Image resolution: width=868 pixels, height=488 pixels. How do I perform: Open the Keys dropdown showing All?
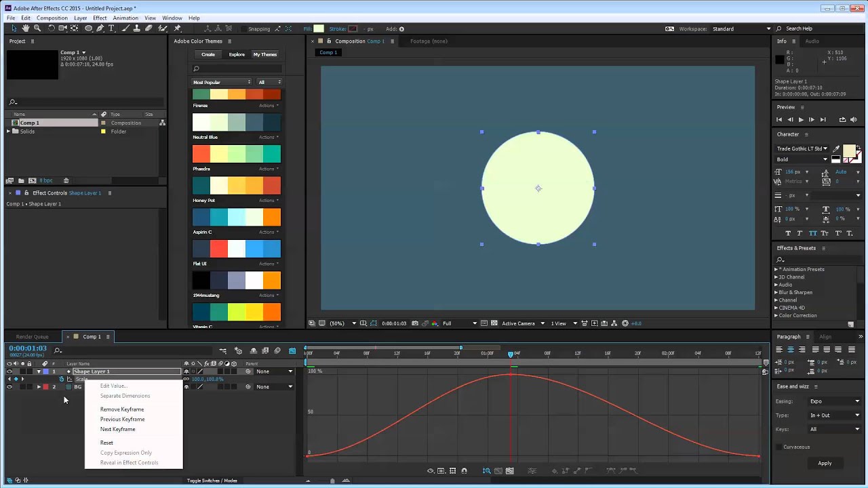[835, 429]
